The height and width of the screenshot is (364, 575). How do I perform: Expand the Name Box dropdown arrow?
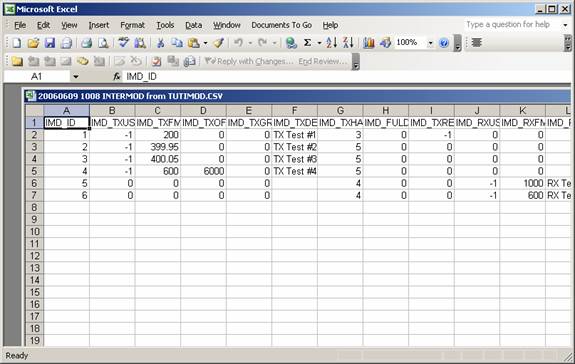[x=76, y=77]
